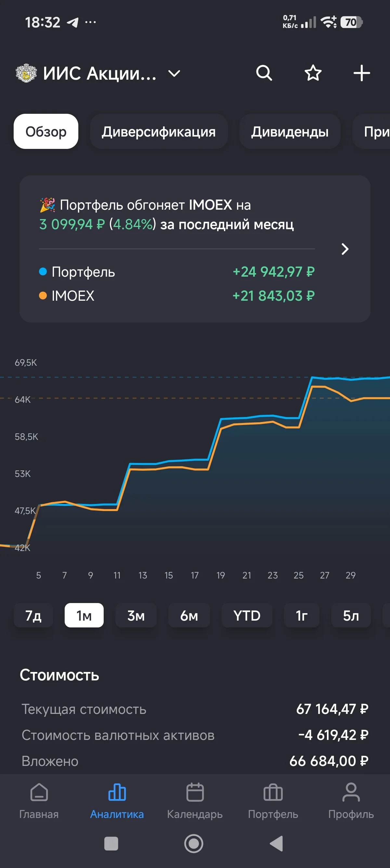Open Портфель in bottom navigation
Image resolution: width=390 pixels, height=868 pixels.
click(273, 801)
